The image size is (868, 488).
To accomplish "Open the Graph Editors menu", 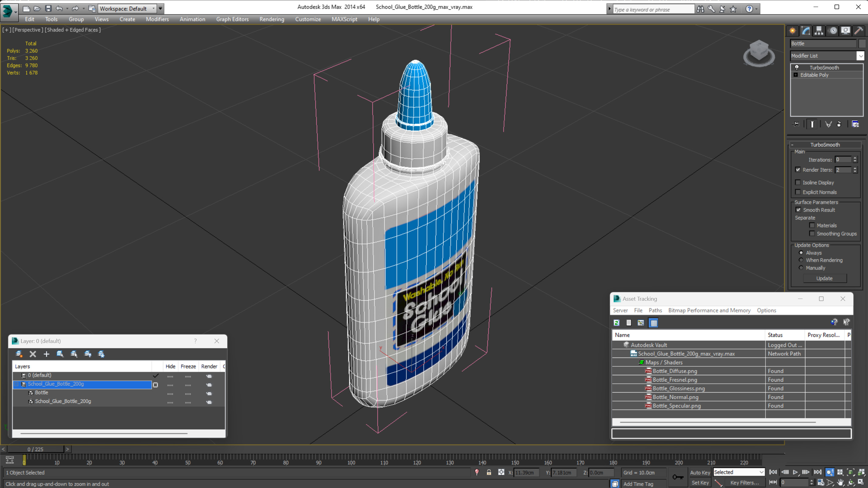I will point(232,19).
